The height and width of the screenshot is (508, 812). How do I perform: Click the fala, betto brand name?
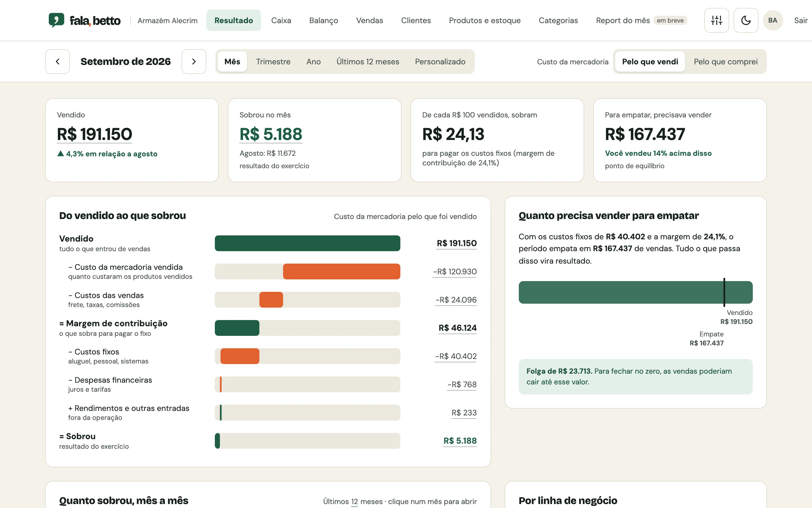[x=95, y=21]
